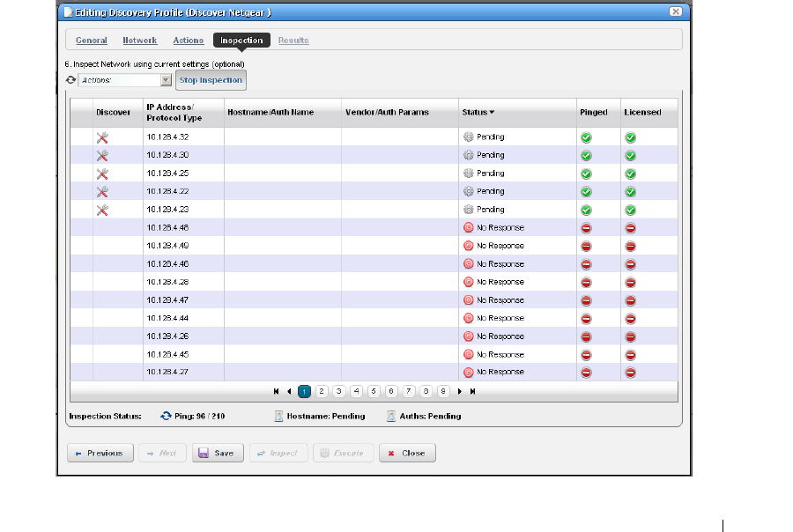Click the Auths Pending hourglass icon
This screenshot has height=532, width=793.
click(391, 417)
